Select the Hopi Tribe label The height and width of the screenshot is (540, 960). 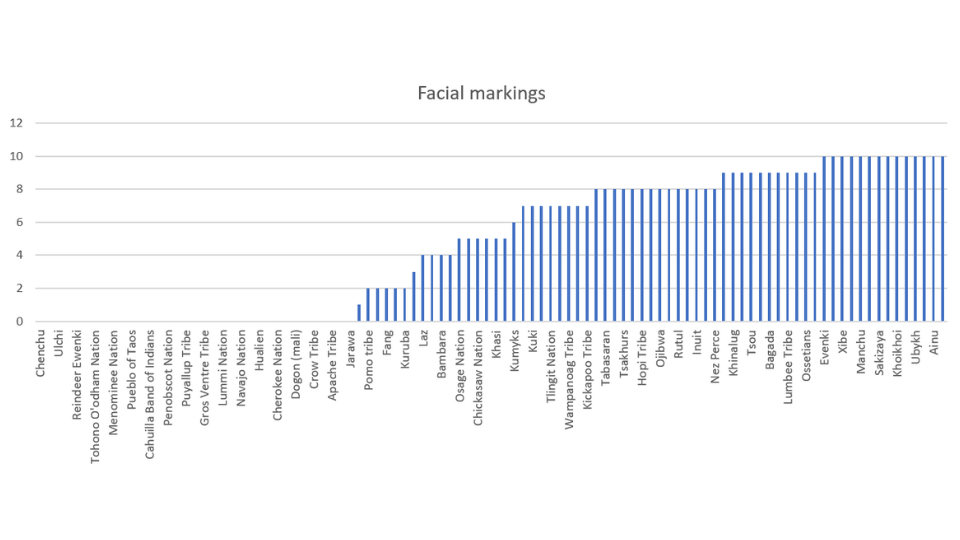pos(643,358)
